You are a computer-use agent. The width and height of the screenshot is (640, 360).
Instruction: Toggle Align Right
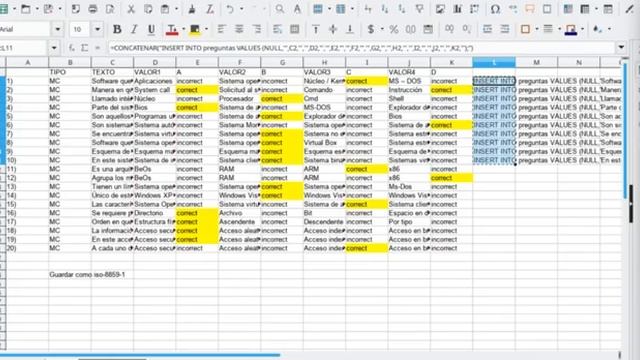[x=256, y=29]
